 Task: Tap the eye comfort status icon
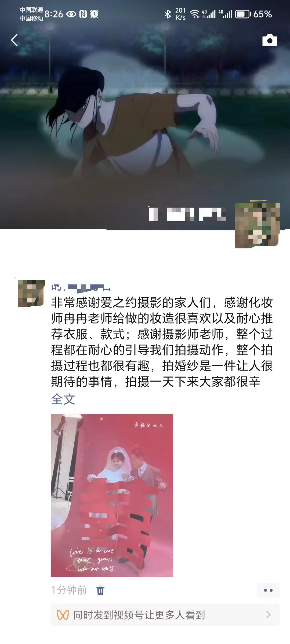(x=71, y=14)
